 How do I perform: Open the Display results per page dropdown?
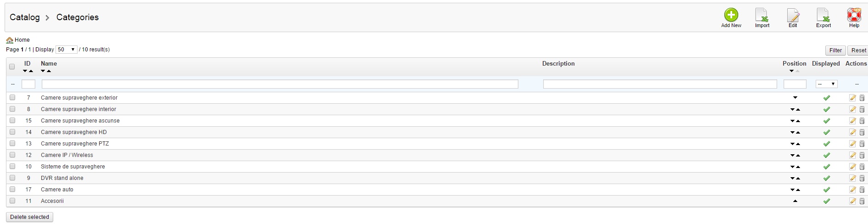pyautogui.click(x=67, y=50)
